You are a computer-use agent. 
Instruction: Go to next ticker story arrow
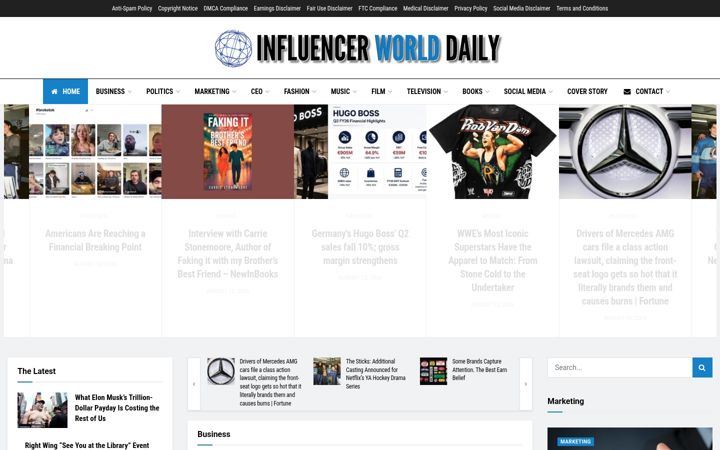click(x=526, y=384)
